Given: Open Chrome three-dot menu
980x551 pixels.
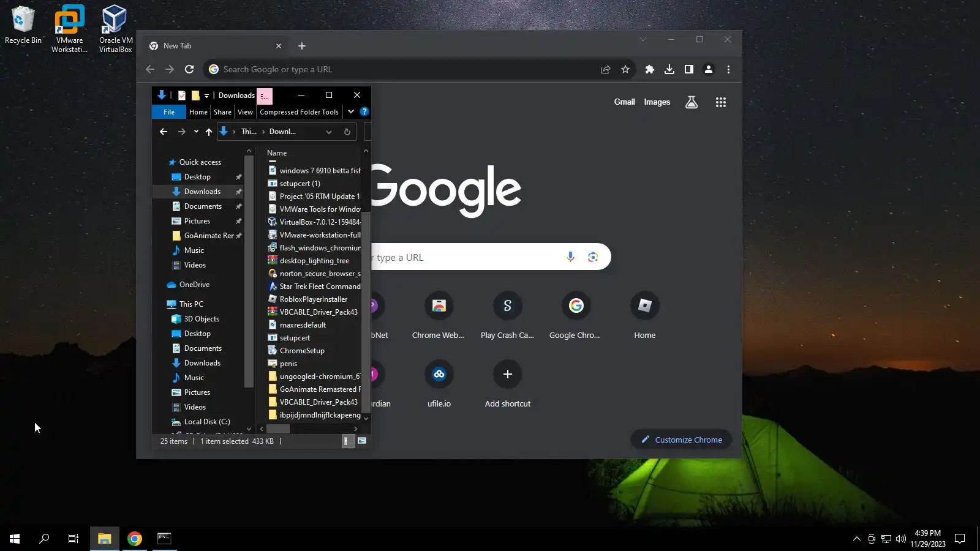Looking at the screenshot, I should 728,69.
